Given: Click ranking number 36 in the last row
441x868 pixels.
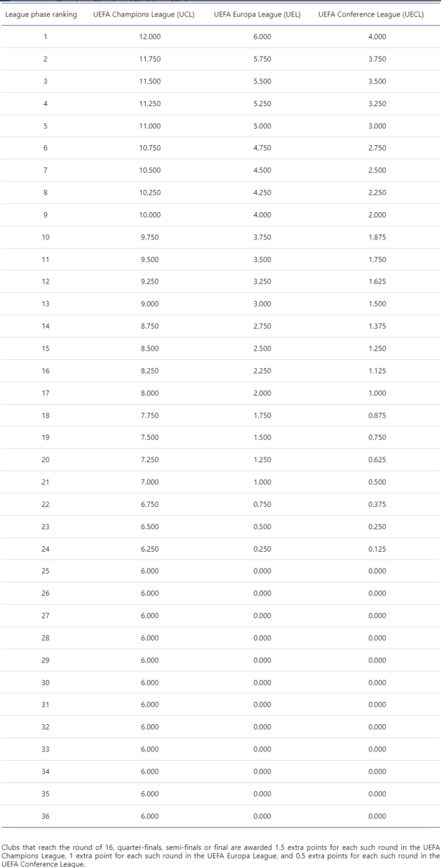Looking at the screenshot, I should pos(45,816).
